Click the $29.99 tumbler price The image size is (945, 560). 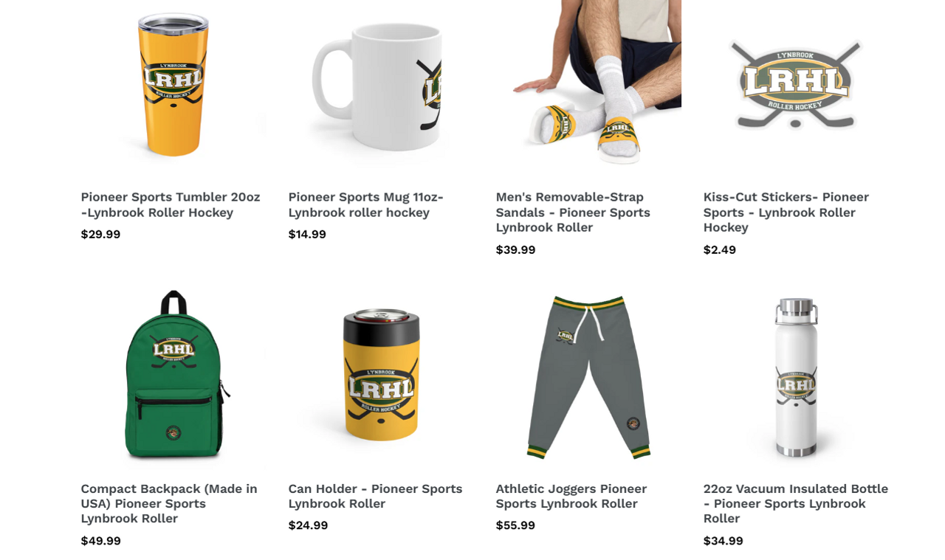tap(100, 235)
